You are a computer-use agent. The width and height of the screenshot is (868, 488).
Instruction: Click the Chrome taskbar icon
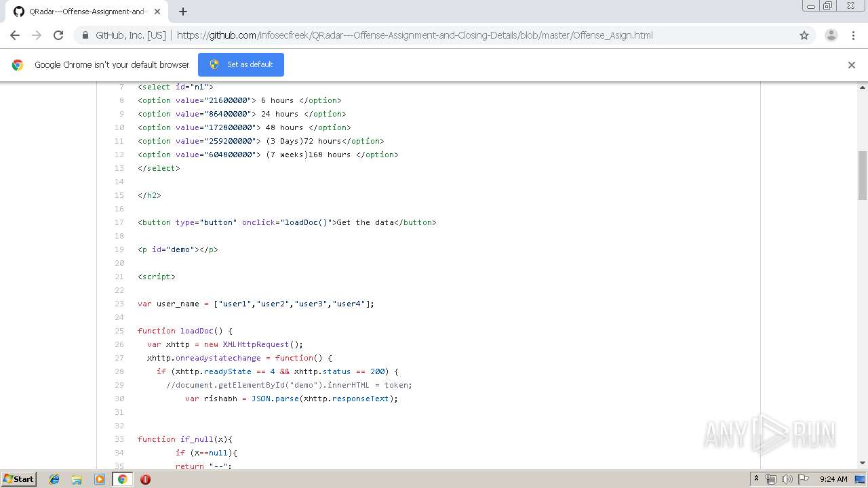coord(122,479)
